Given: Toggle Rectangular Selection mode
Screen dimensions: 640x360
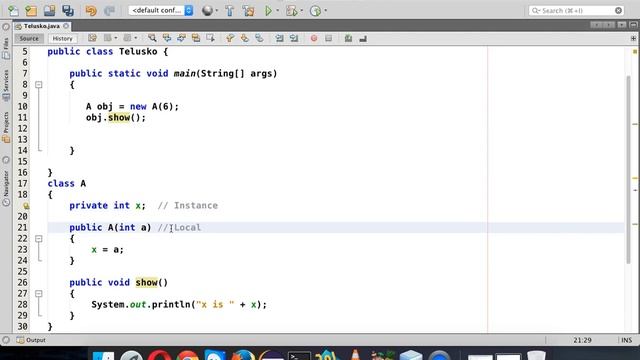Looking at the screenshot, I should coord(211,38).
